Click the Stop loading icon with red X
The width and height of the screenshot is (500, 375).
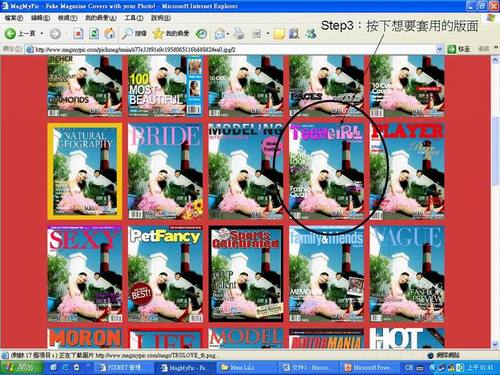[78, 33]
